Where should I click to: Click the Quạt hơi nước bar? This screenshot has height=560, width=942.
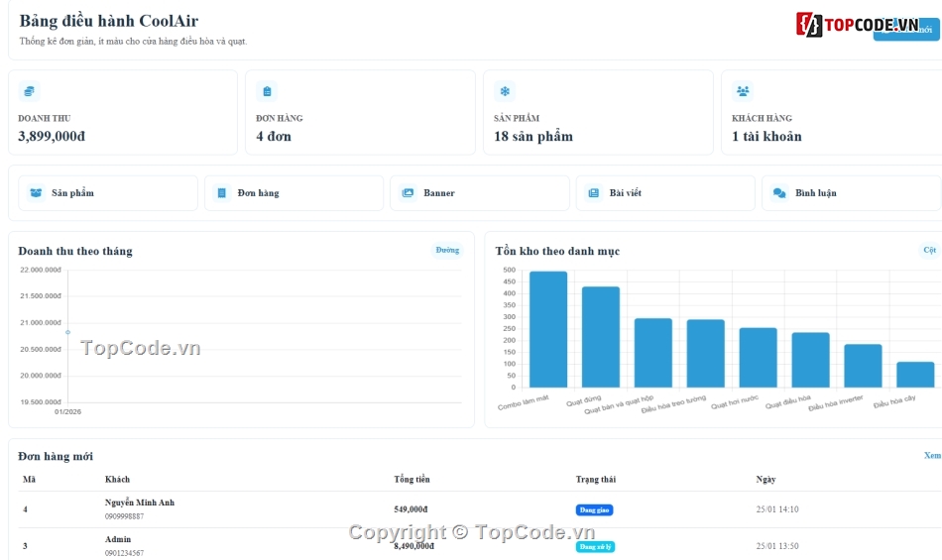759,358
